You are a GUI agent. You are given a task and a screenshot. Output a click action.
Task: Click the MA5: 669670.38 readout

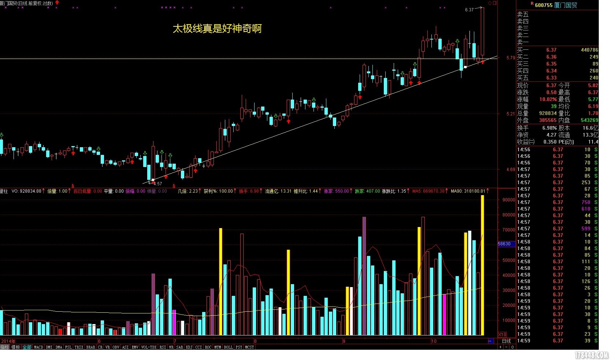(428, 191)
